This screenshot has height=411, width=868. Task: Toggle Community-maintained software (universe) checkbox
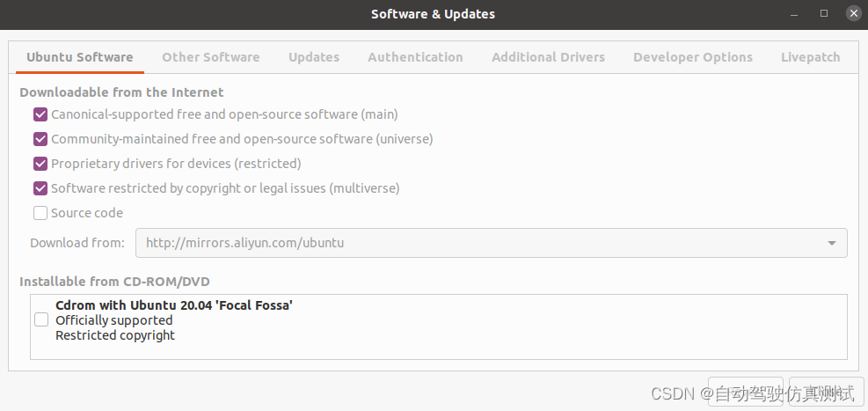(x=40, y=139)
